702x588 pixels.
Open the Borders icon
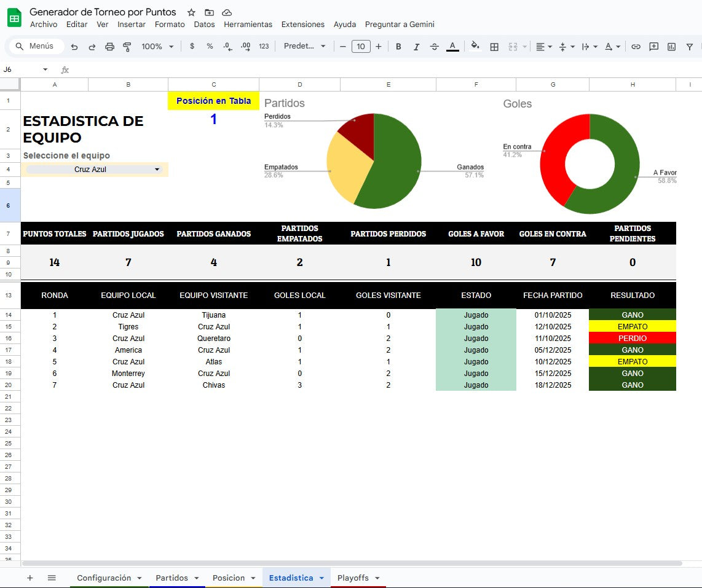[494, 46]
